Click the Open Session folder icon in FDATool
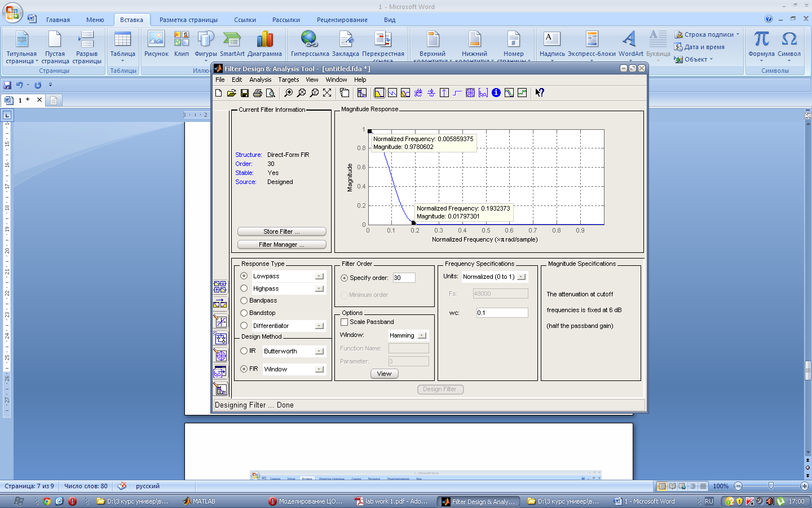This screenshot has width=812, height=508. tap(232, 93)
